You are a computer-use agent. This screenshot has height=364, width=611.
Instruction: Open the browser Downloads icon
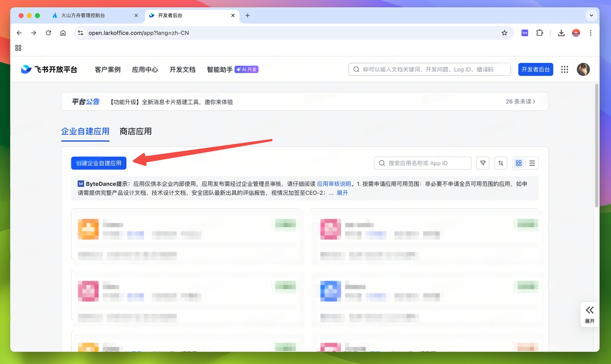561,32
